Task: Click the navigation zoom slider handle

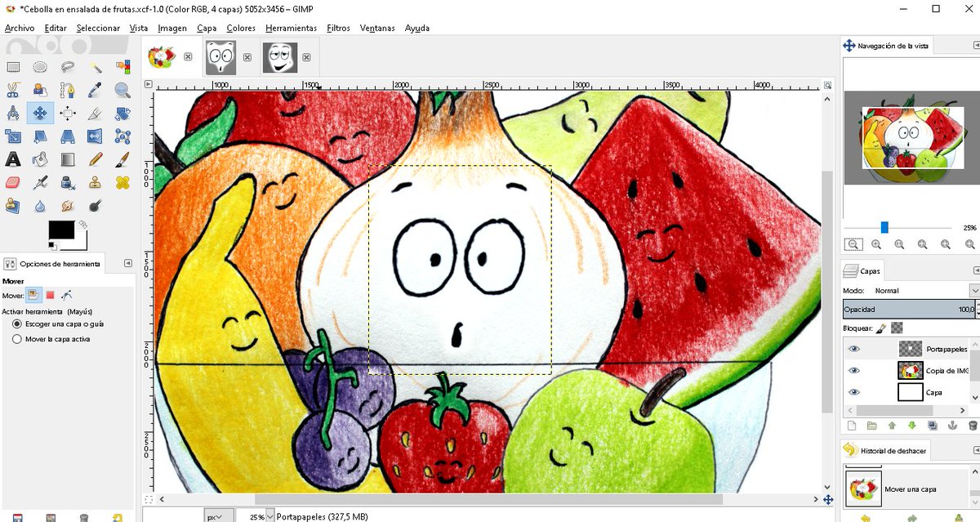Action: click(x=884, y=228)
